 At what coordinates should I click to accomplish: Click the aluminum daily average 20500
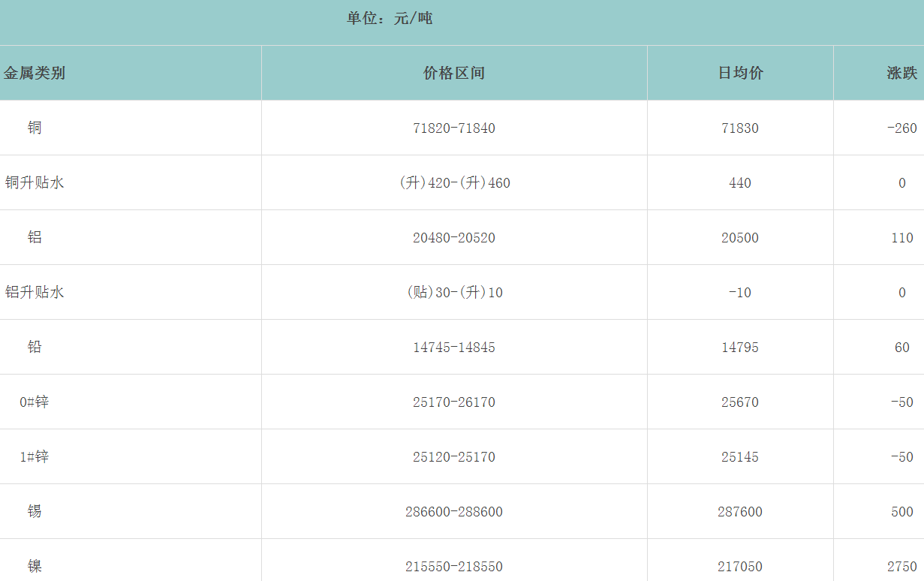point(740,238)
